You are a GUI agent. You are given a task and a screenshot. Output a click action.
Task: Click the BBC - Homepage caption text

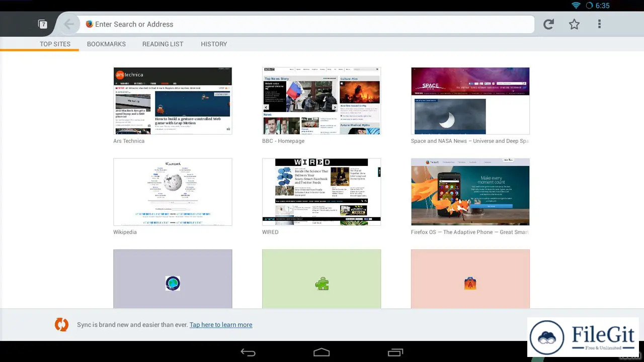click(283, 141)
